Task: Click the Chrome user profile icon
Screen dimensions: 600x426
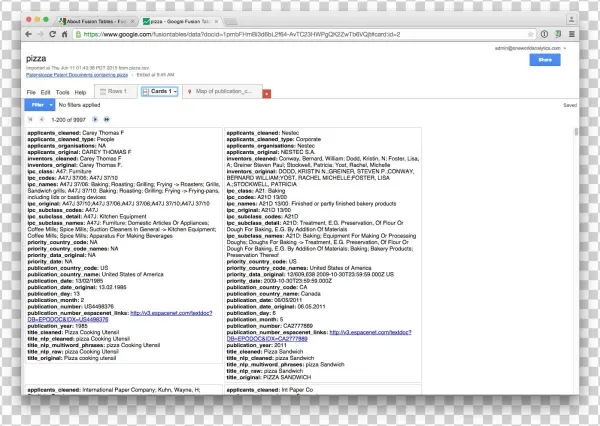Action: click(571, 19)
